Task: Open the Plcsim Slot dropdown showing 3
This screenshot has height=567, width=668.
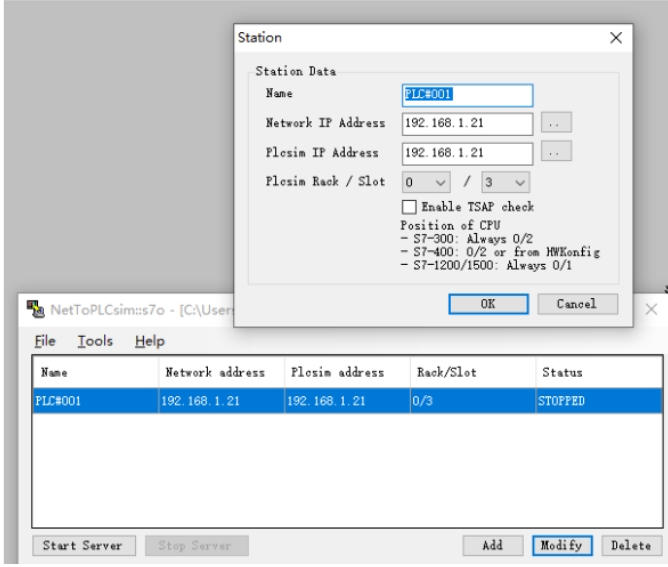Action: click(x=505, y=182)
